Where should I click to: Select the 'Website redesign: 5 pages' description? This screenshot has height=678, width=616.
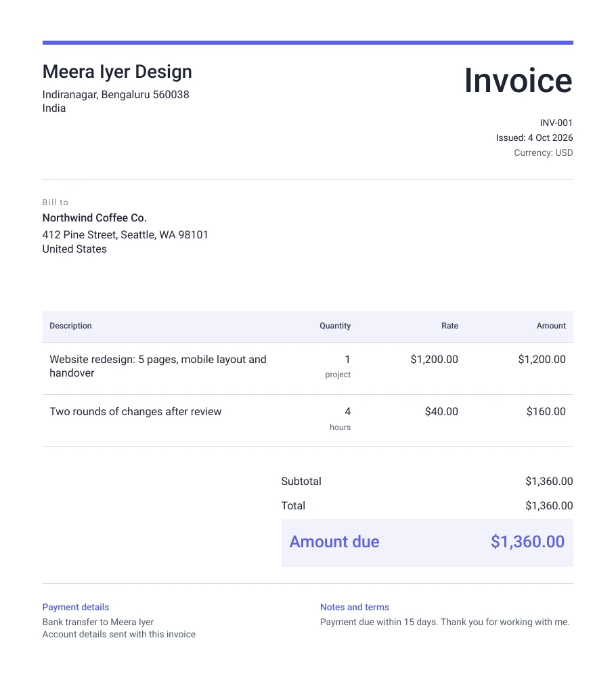coord(158,366)
